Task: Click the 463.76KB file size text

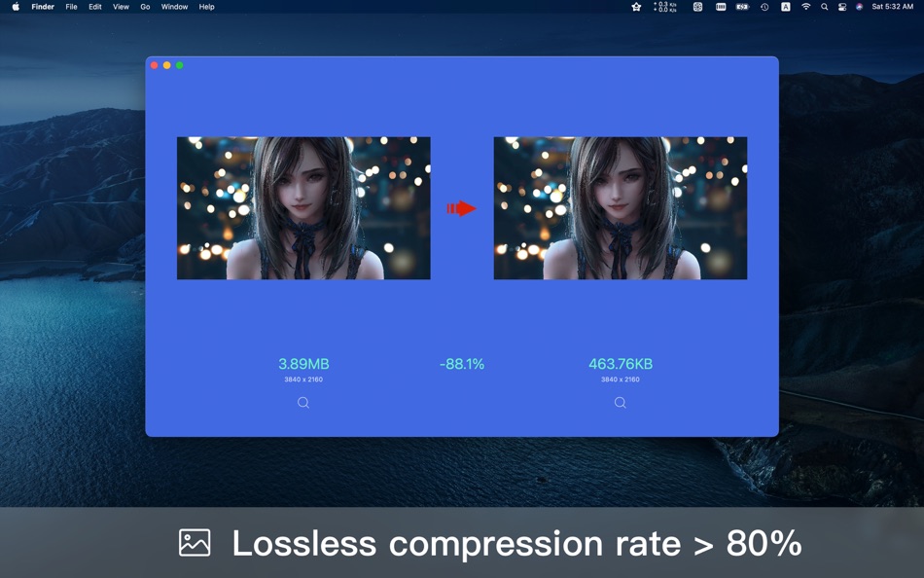Action: click(x=621, y=364)
